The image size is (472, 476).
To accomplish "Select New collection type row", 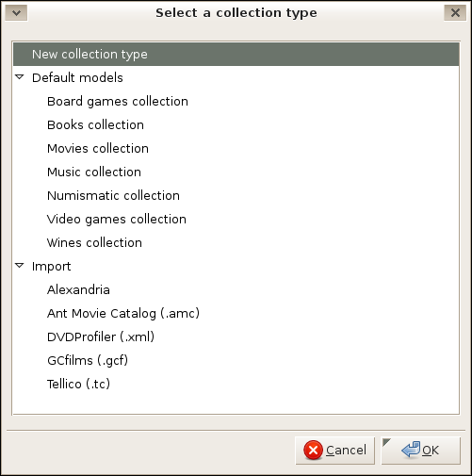I will coord(236,55).
